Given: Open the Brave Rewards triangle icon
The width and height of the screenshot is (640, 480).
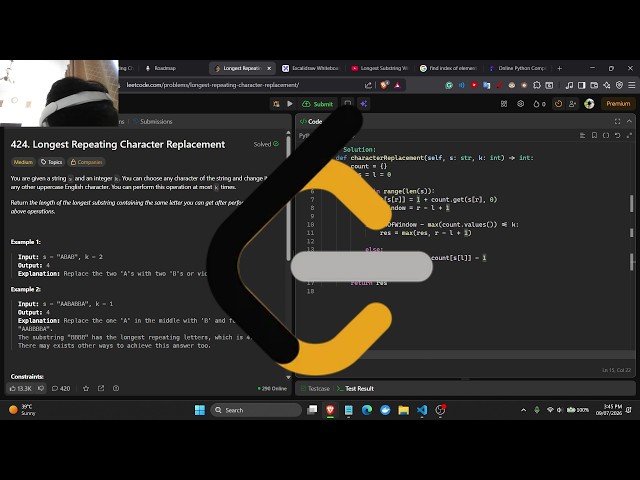Looking at the screenshot, I should pyautogui.click(x=397, y=85).
